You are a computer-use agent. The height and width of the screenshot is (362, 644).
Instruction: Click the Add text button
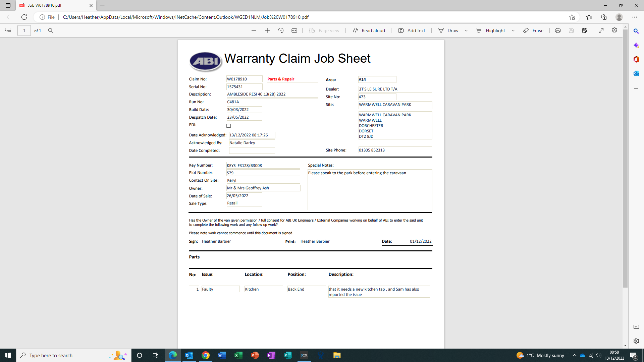412,31
